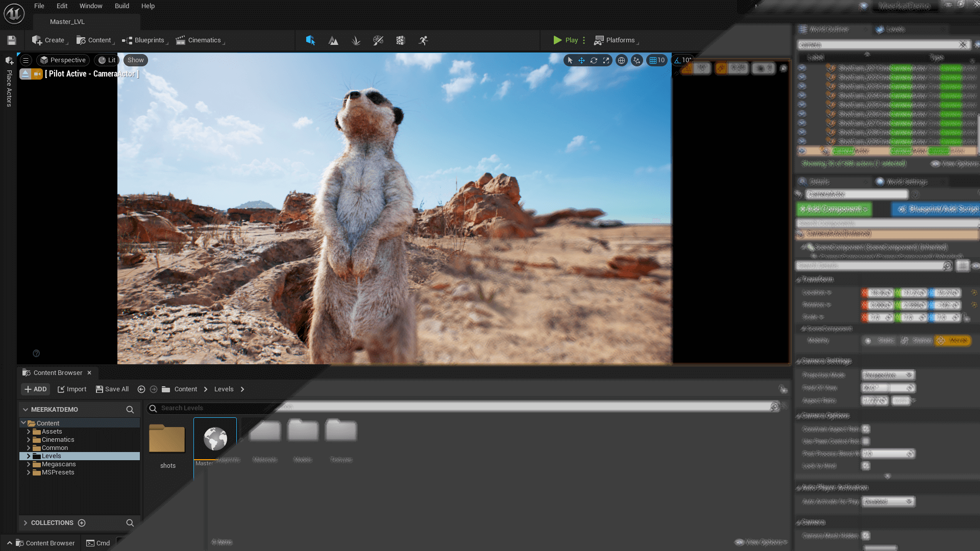Open the Blueprints toolbar icon
This screenshot has height=551, width=980.
[x=145, y=40]
